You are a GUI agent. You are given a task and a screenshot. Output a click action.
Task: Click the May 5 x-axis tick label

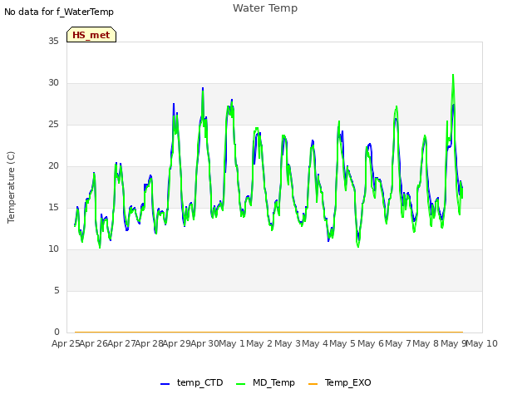coord(342,343)
